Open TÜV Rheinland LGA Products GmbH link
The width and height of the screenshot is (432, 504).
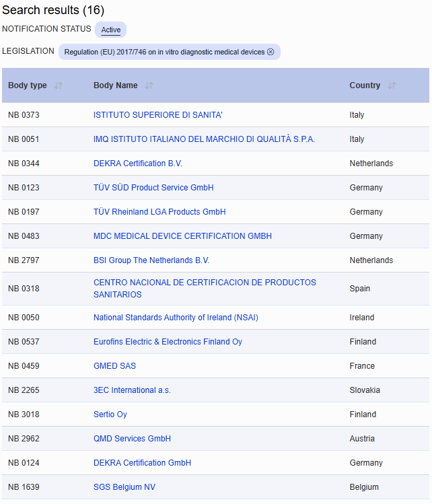click(159, 212)
